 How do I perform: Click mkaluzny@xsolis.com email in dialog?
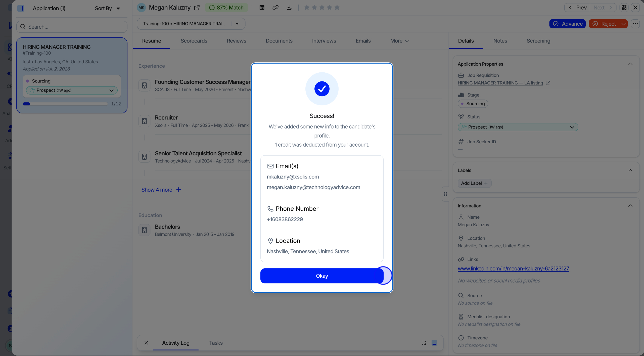tap(293, 177)
